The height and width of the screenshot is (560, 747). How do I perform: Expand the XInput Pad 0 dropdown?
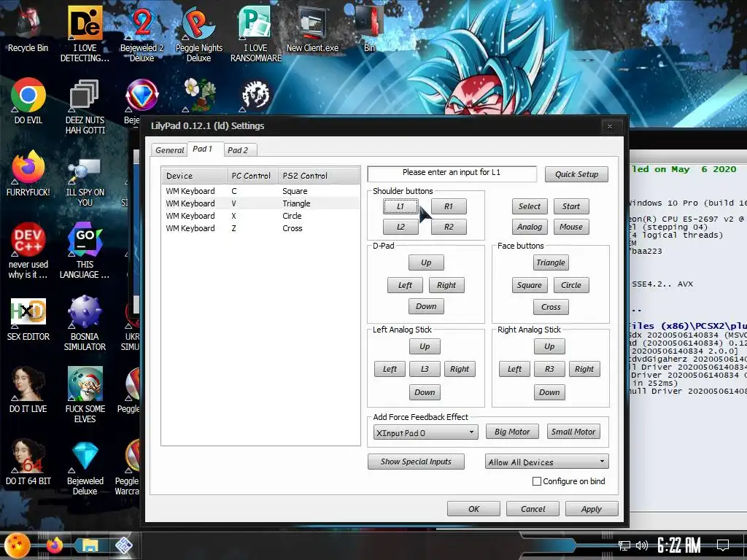point(425,432)
